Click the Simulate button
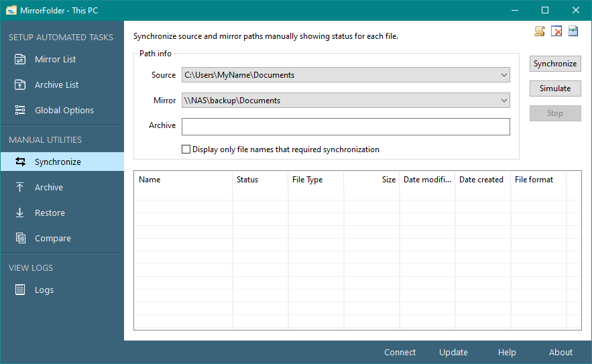 point(555,88)
